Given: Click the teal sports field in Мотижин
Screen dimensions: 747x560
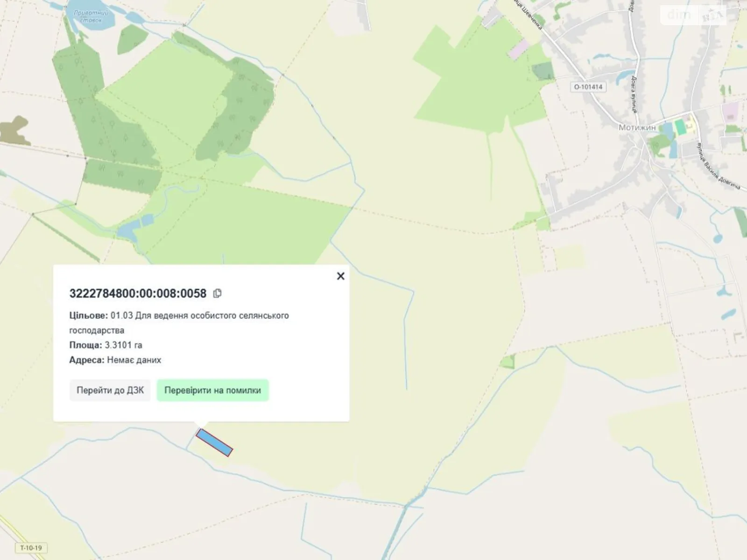Looking at the screenshot, I should pyautogui.click(x=680, y=126).
